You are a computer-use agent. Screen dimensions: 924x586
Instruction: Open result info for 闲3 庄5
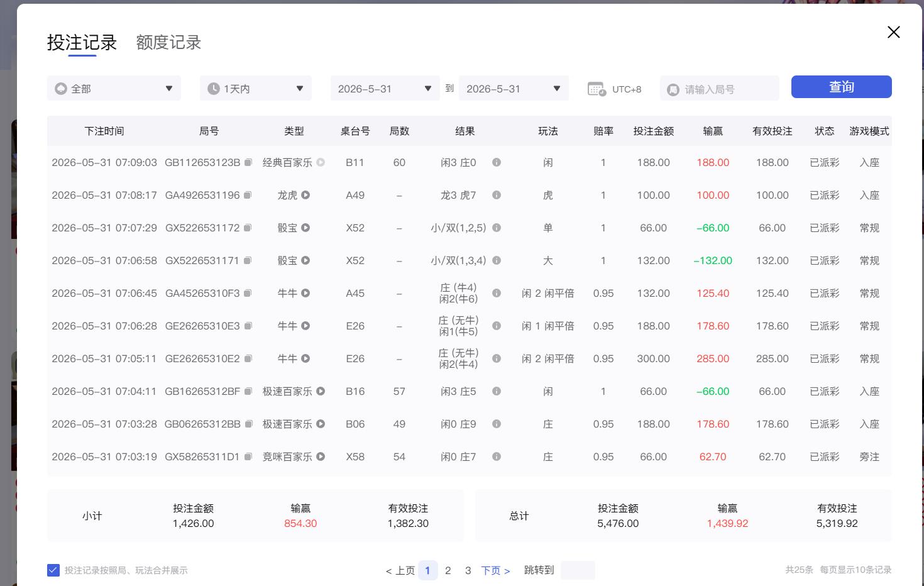[x=497, y=391]
